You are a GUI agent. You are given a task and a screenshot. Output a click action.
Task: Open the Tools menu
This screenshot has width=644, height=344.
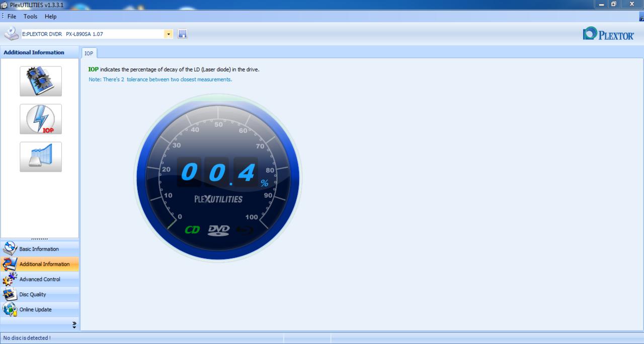coord(30,17)
